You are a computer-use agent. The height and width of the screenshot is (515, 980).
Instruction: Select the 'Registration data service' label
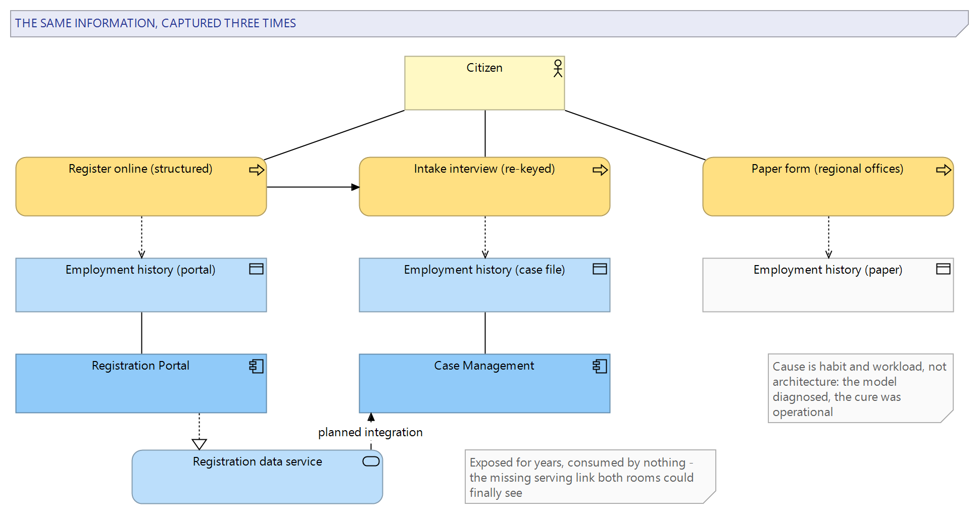[258, 461]
